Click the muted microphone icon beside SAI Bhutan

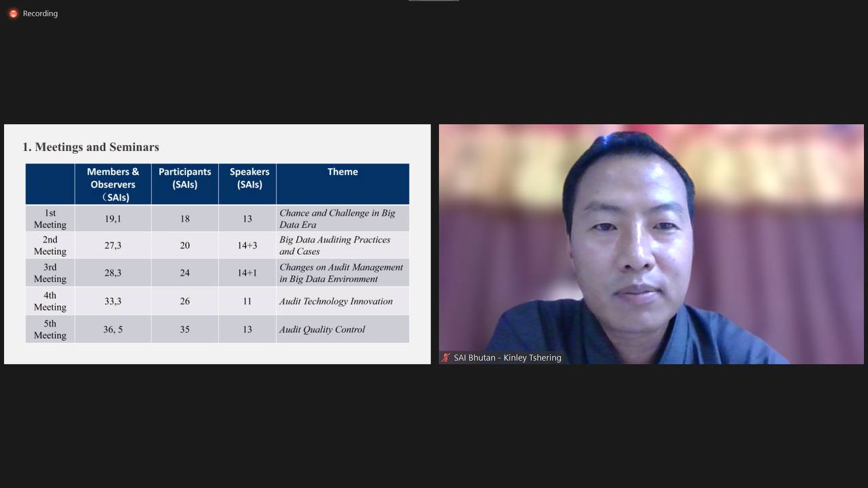pyautogui.click(x=446, y=358)
